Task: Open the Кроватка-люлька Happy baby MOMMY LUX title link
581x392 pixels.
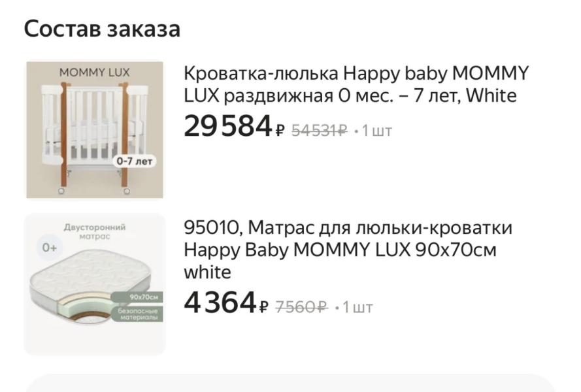Action: pos(356,84)
